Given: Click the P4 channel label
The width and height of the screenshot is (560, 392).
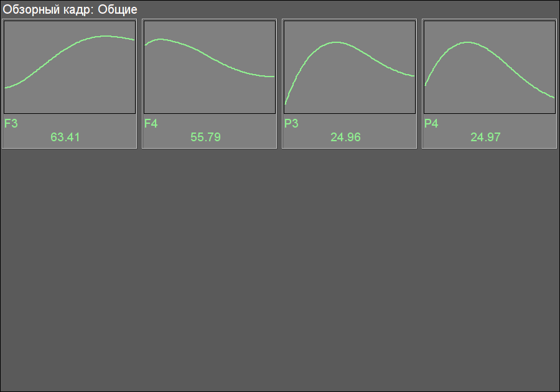Looking at the screenshot, I should click(x=431, y=124).
